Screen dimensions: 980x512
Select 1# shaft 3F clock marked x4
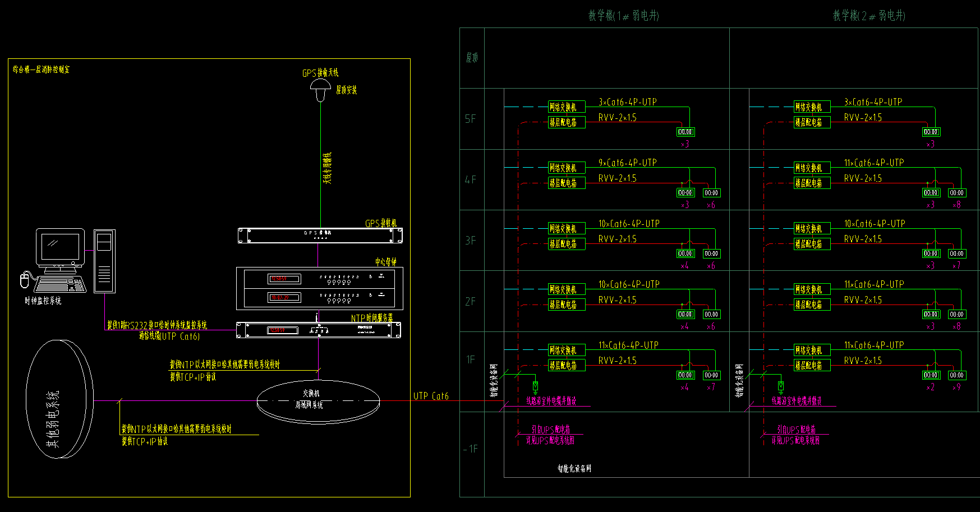685,253
